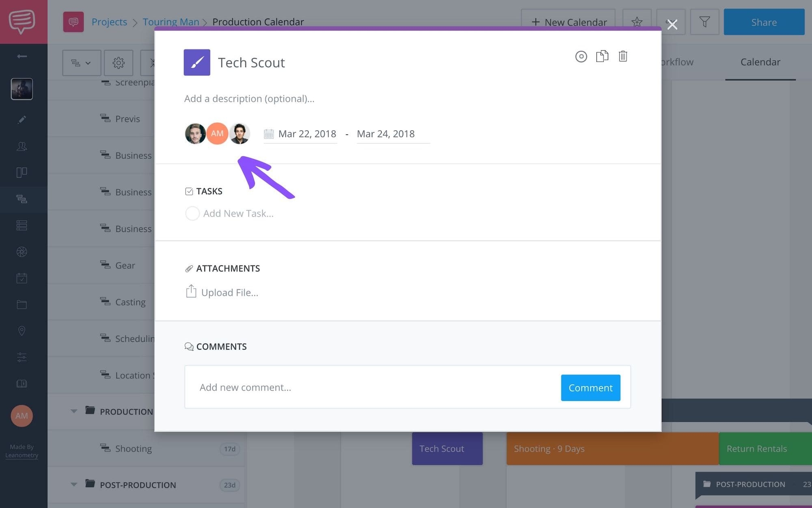Click the blue Comment button

point(590,388)
